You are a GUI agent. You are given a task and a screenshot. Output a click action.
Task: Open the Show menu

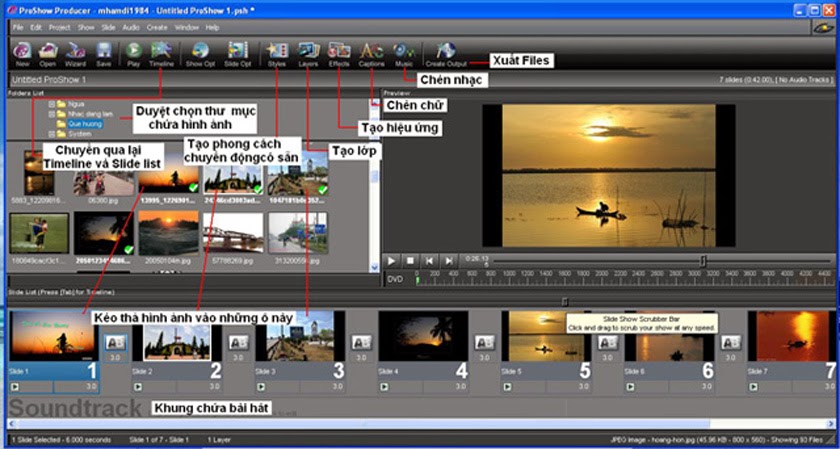(x=86, y=28)
